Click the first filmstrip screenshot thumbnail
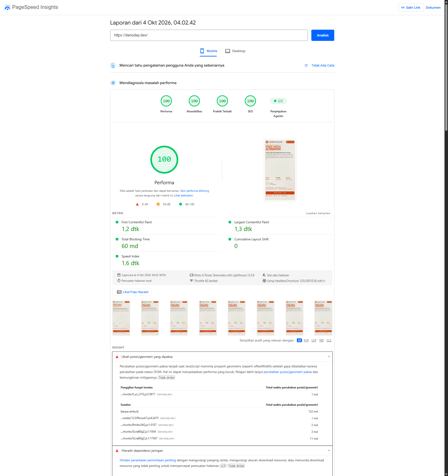448x476 pixels. coord(121,318)
